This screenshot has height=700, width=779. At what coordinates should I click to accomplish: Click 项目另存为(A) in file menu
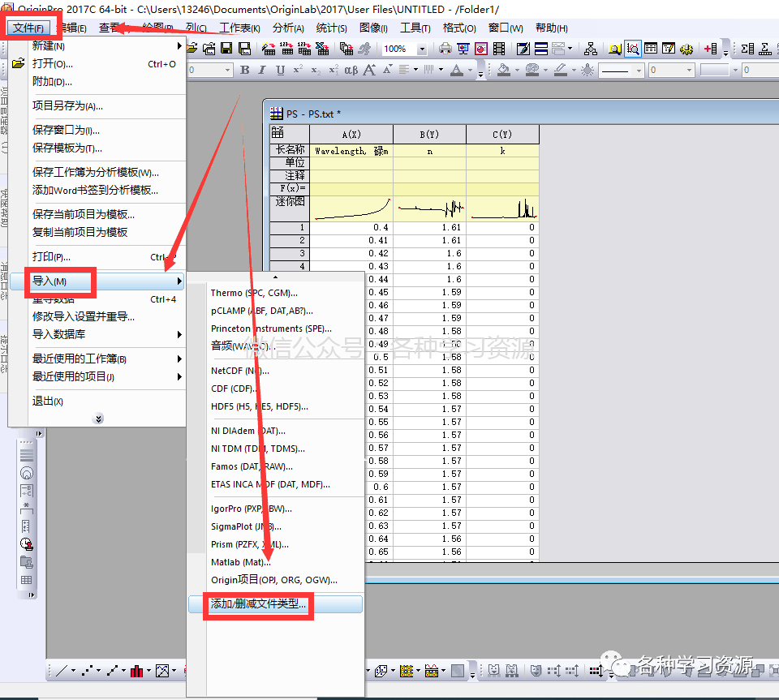tap(67, 105)
